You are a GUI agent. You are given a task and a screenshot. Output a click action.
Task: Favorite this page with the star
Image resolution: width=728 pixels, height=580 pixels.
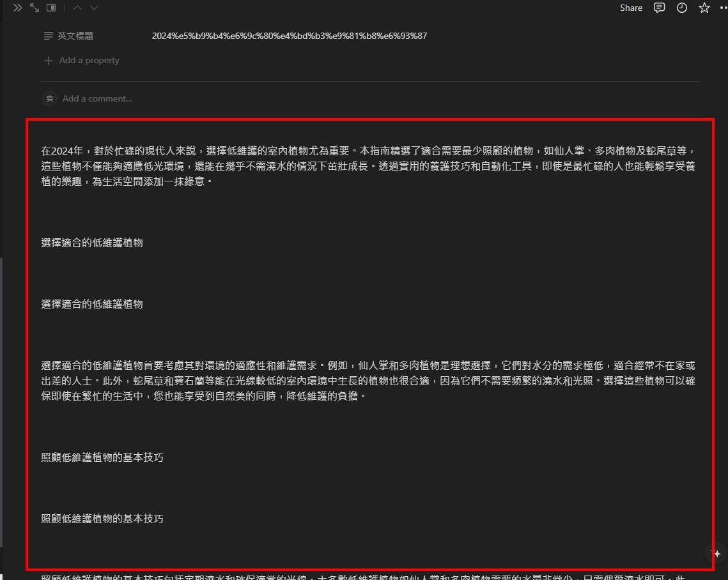(x=704, y=8)
